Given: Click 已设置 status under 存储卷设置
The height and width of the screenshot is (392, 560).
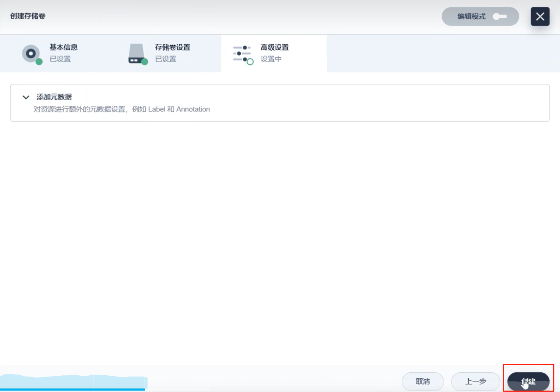Looking at the screenshot, I should (166, 59).
